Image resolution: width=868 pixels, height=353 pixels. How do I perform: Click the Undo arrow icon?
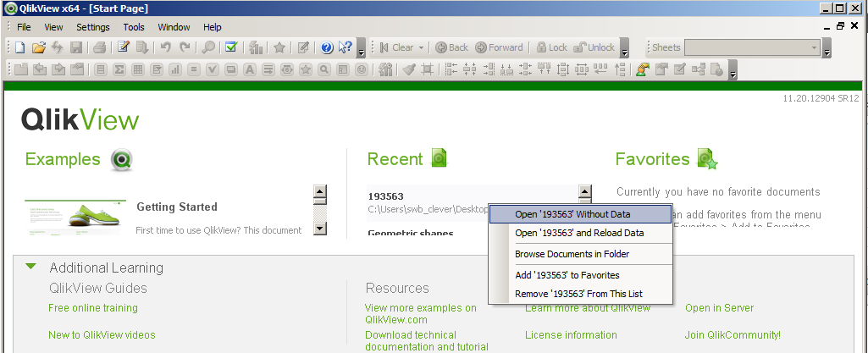[165, 47]
